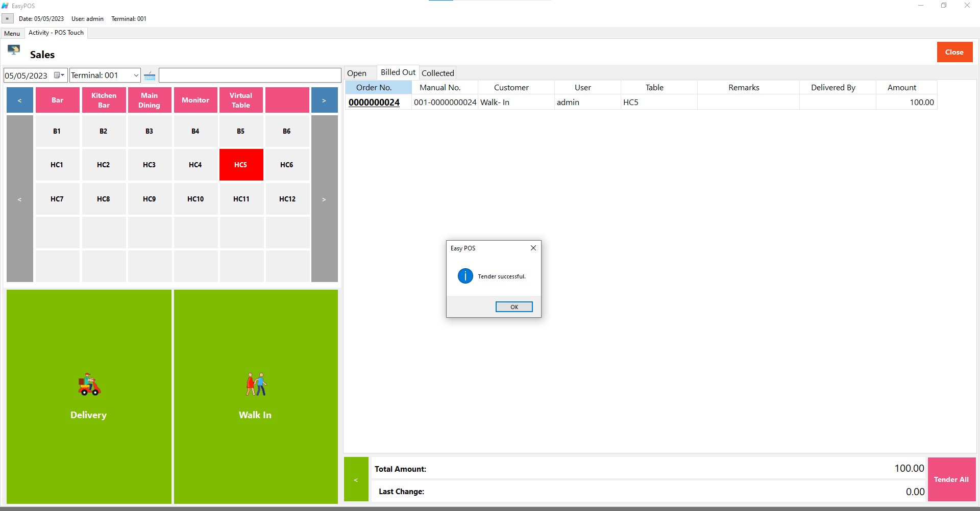Click the Amount column header

coord(906,88)
